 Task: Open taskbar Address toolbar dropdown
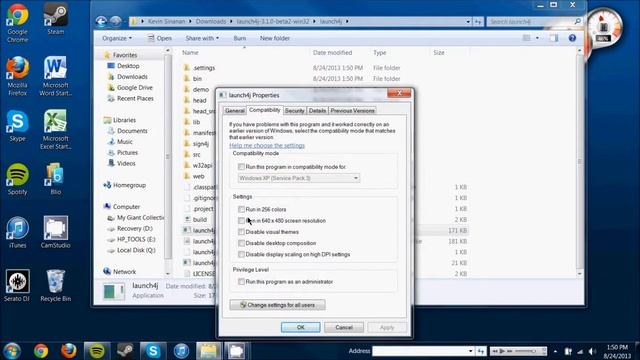click(470, 351)
